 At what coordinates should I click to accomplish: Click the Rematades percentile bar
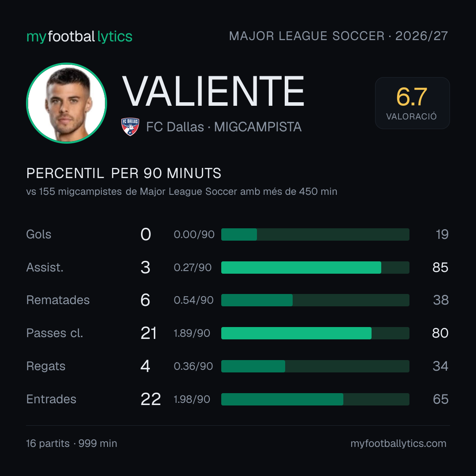(315, 300)
